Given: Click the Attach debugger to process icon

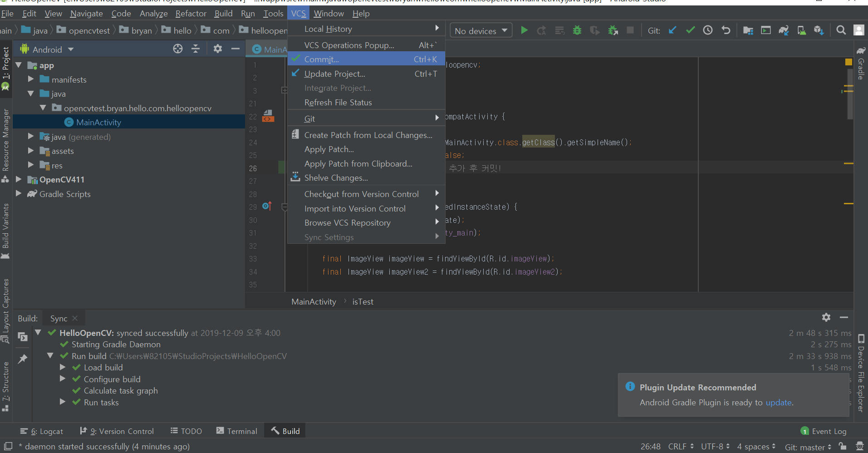Looking at the screenshot, I should [613, 30].
